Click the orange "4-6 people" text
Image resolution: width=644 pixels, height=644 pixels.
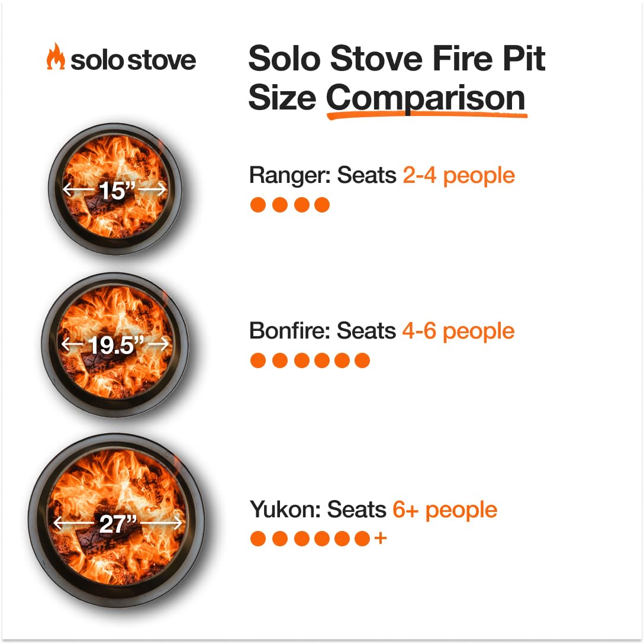[458, 331]
